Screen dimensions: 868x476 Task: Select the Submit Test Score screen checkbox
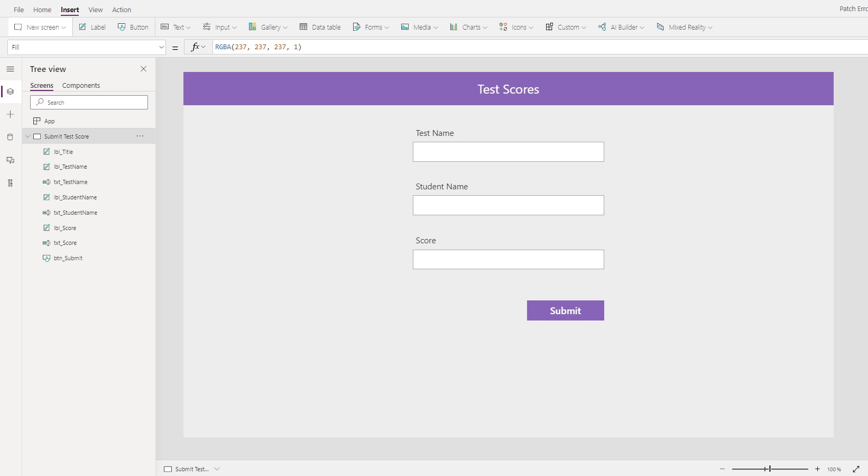coord(38,136)
